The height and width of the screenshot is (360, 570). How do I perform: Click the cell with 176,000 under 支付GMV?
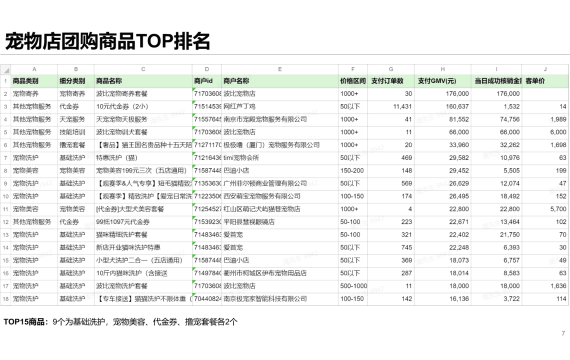(443, 94)
